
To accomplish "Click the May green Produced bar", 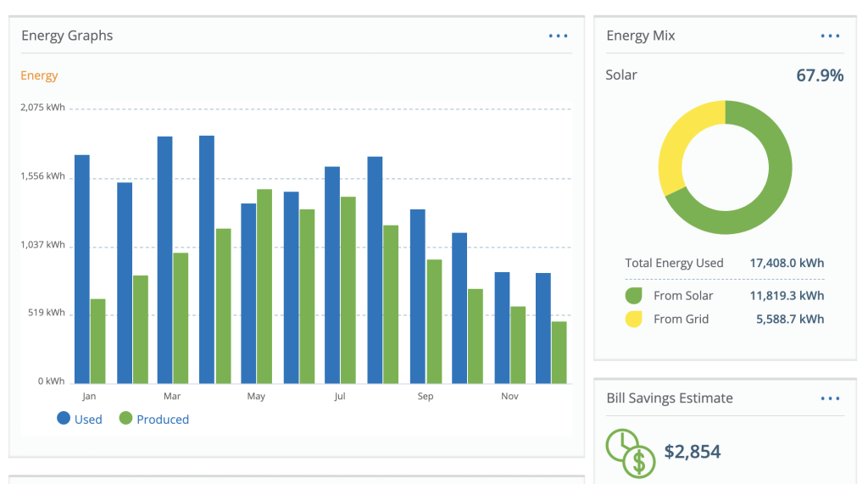I will [264, 287].
